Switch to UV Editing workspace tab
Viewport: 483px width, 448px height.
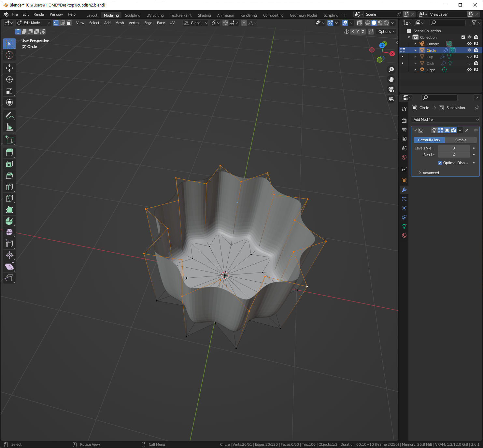click(155, 15)
